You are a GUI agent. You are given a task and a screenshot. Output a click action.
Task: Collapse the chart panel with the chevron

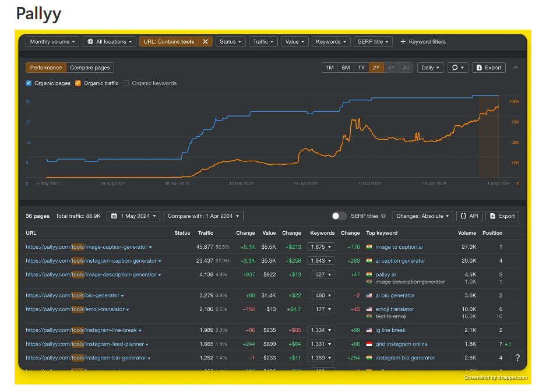pyautogui.click(x=515, y=68)
